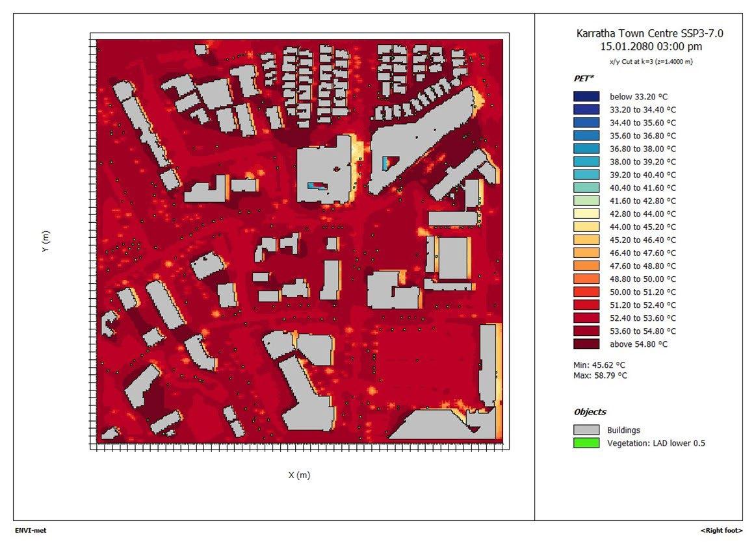Select the '53.60 to 54.80 °C' swatch
The width and height of the screenshot is (756, 547).
point(586,331)
